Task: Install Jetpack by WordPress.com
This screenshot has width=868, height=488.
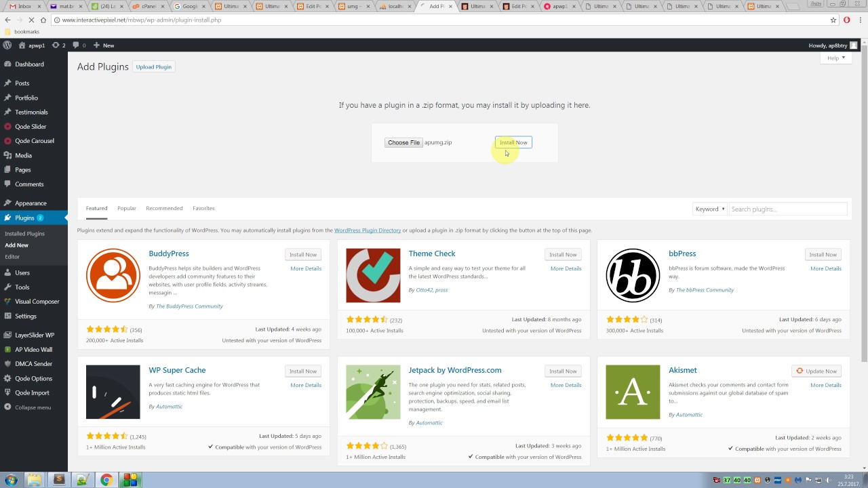Action: click(563, 371)
